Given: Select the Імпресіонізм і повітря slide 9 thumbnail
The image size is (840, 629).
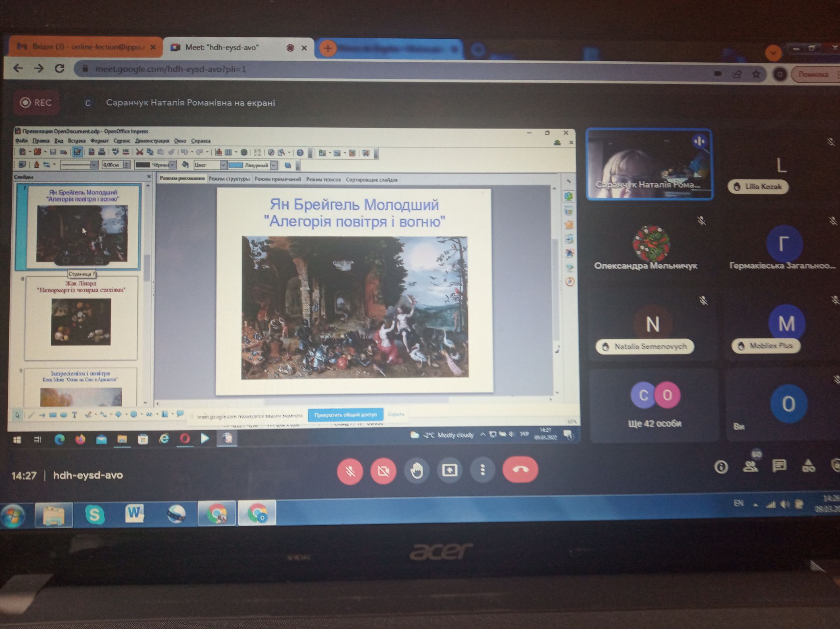Looking at the screenshot, I should coord(81,387).
